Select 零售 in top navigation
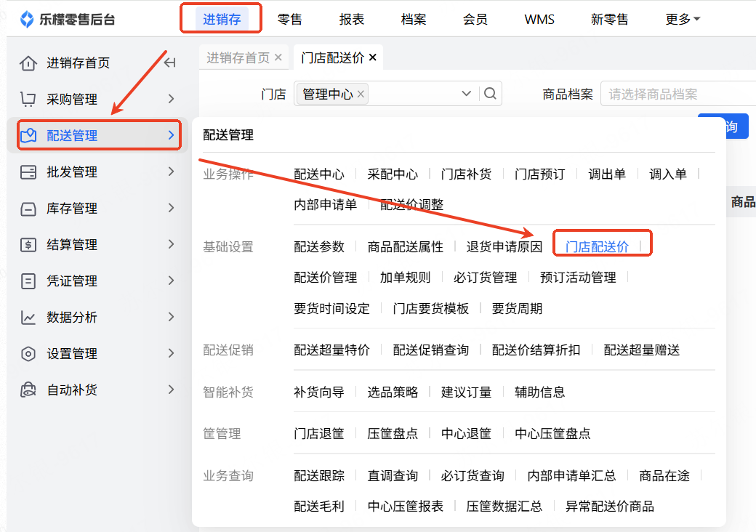This screenshot has width=756, height=532. point(290,20)
